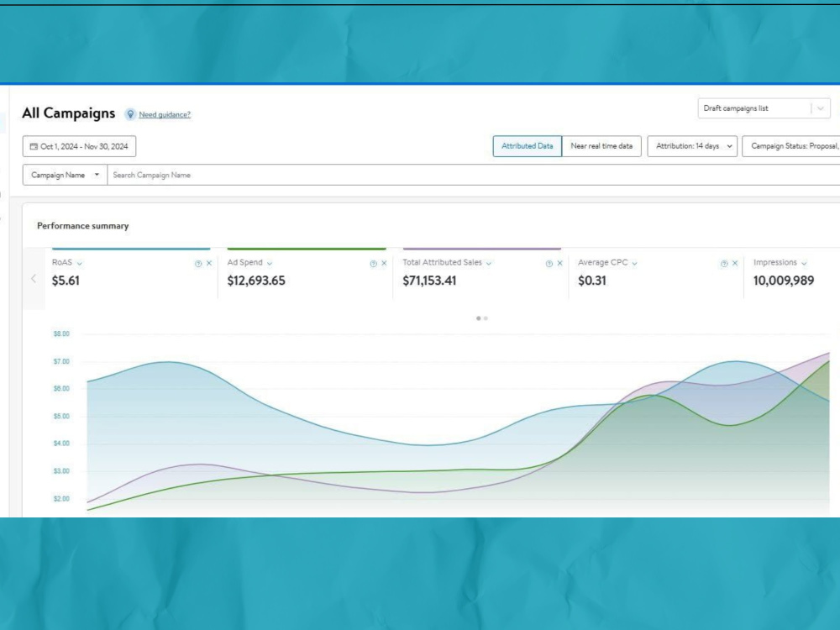Click the $0.31 Average CPC value
The width and height of the screenshot is (840, 630).
tap(592, 281)
